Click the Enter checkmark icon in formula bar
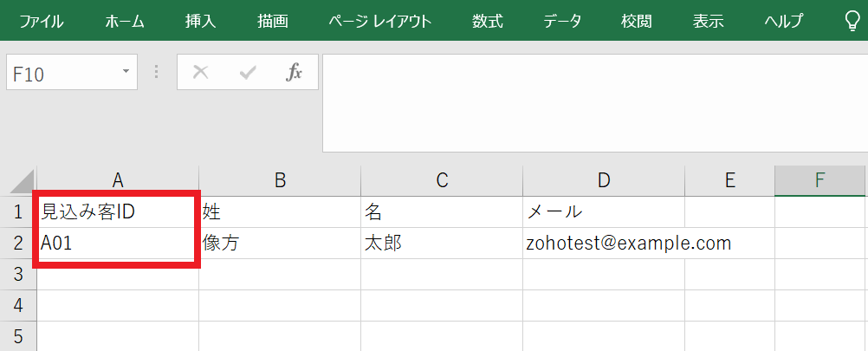 [248, 73]
